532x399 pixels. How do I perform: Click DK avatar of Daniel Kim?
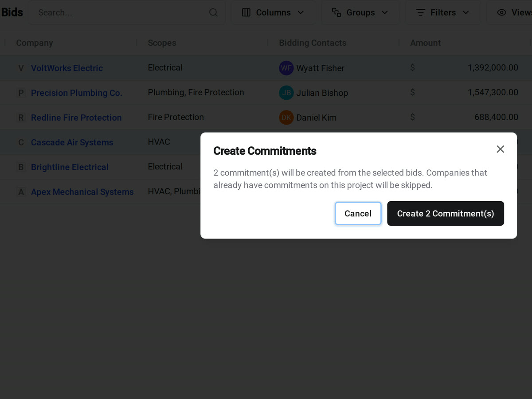[x=286, y=117]
